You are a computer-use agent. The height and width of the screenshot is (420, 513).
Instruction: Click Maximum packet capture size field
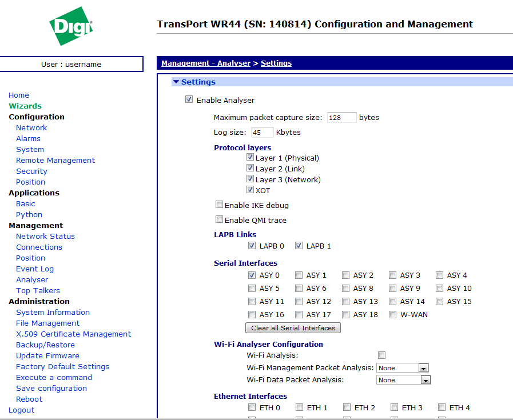coord(341,118)
